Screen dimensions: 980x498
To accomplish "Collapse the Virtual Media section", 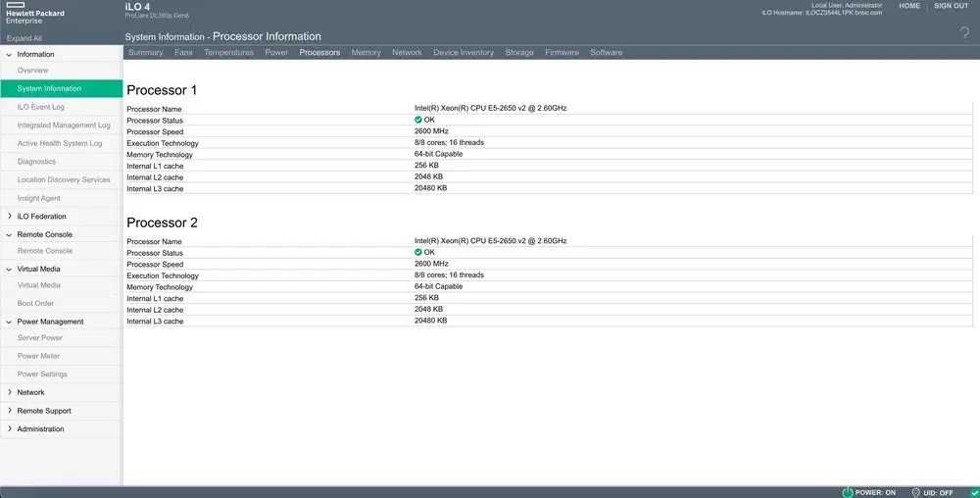I will coord(9,269).
